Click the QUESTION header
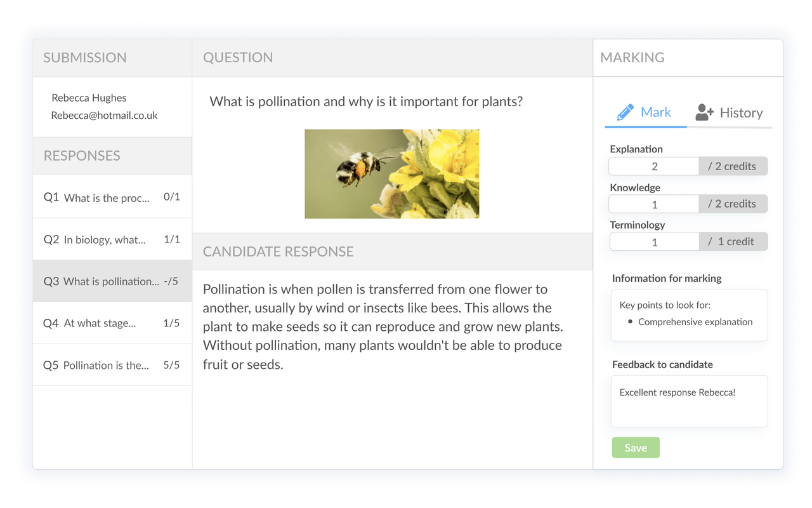Image resolution: width=812 pixels, height=508 pixels. pos(238,57)
